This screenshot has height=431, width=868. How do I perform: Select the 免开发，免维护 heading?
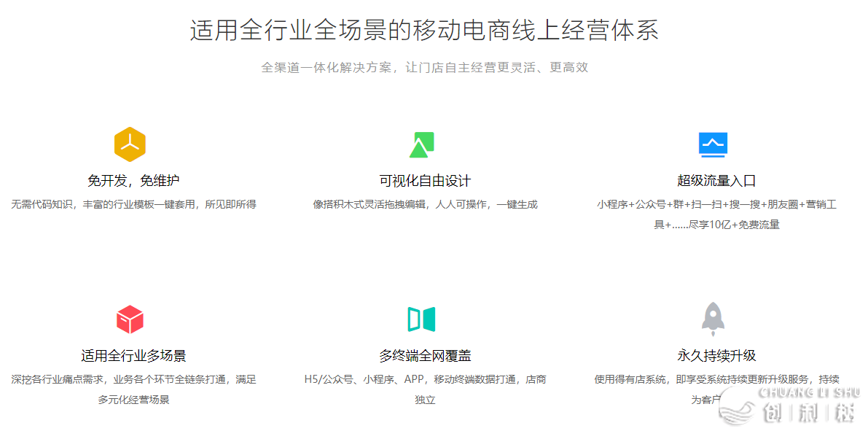(x=133, y=181)
